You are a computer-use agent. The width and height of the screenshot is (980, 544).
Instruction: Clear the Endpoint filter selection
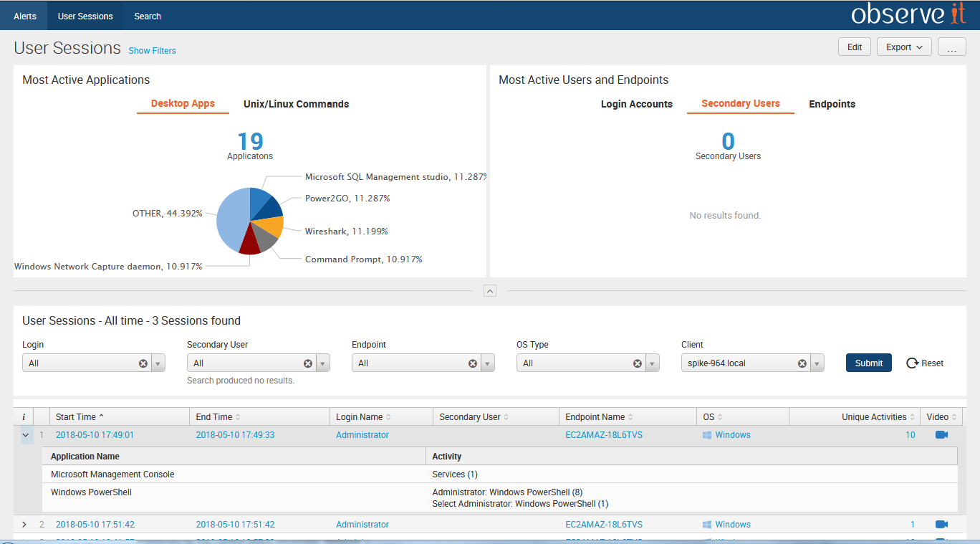[x=473, y=363]
